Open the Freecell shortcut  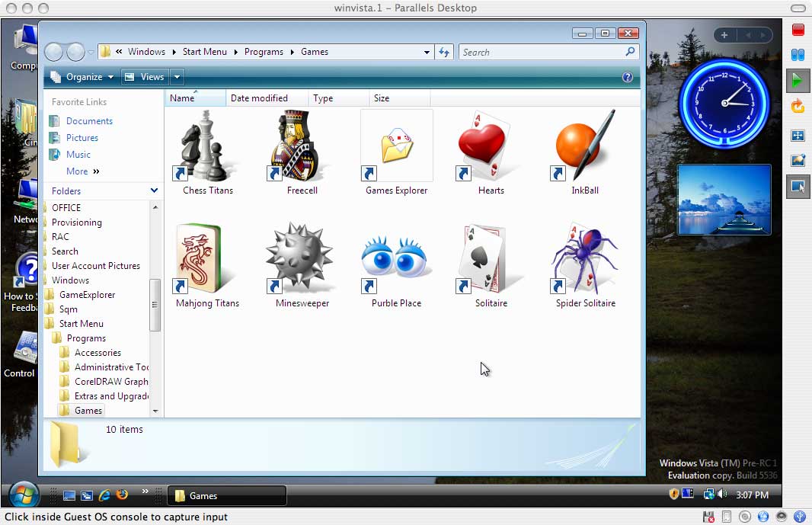[x=302, y=152]
